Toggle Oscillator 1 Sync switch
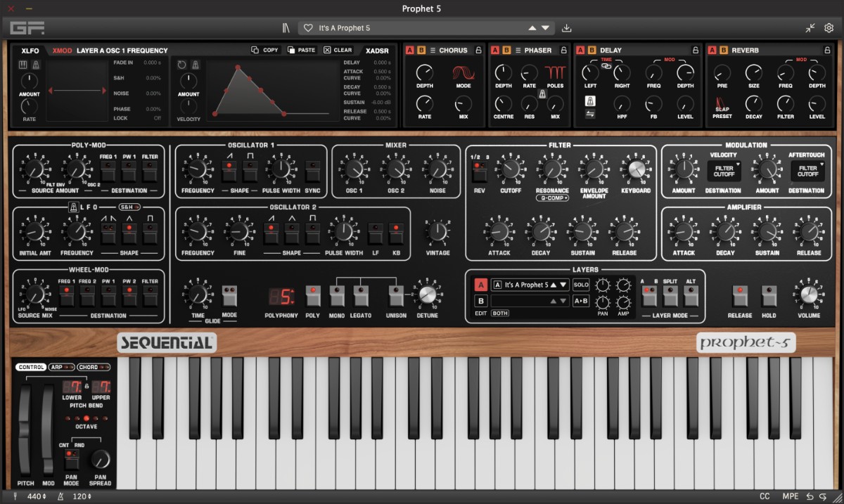 click(313, 171)
